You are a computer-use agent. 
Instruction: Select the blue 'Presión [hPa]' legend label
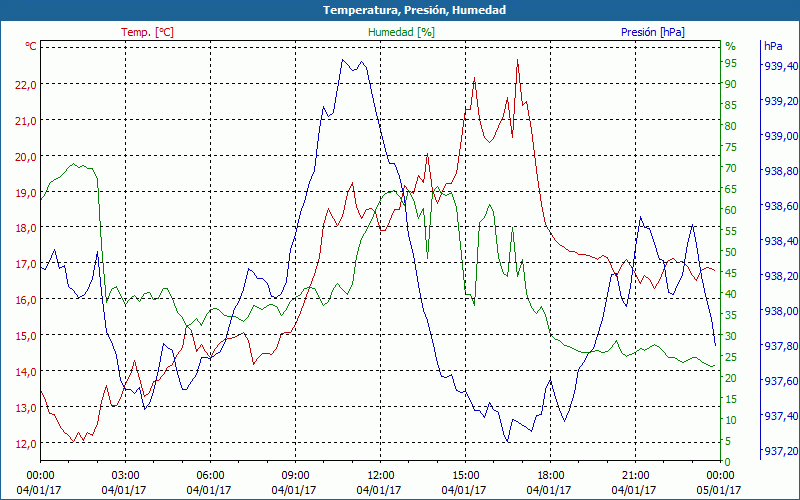pyautogui.click(x=653, y=32)
